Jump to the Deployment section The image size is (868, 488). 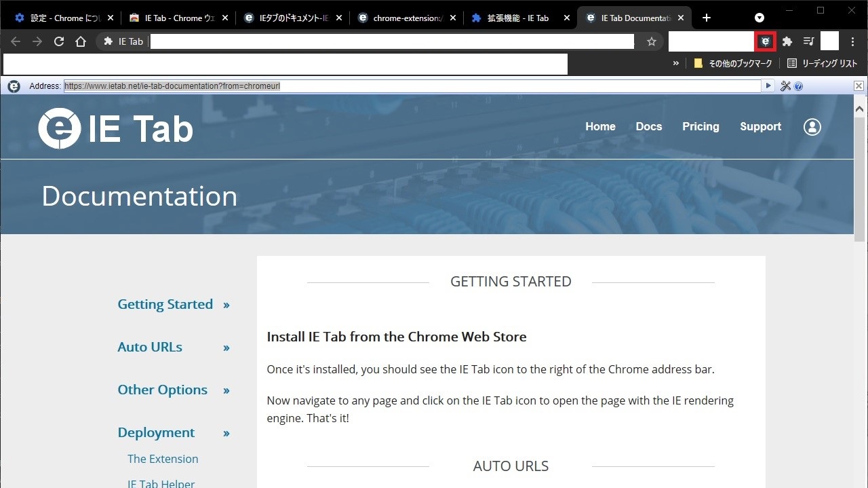[x=156, y=433]
